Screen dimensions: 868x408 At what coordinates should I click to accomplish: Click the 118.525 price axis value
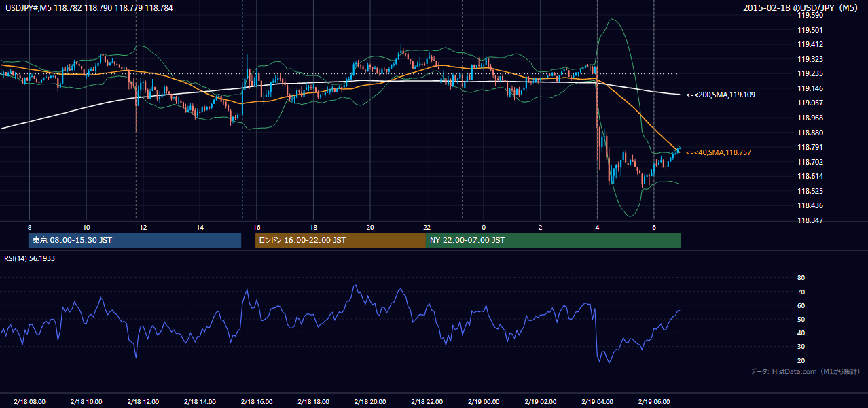pos(811,191)
